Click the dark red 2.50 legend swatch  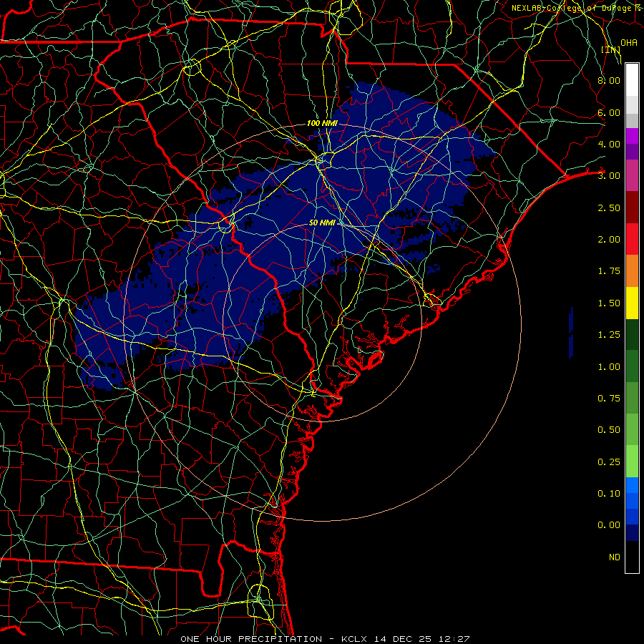pos(632,208)
